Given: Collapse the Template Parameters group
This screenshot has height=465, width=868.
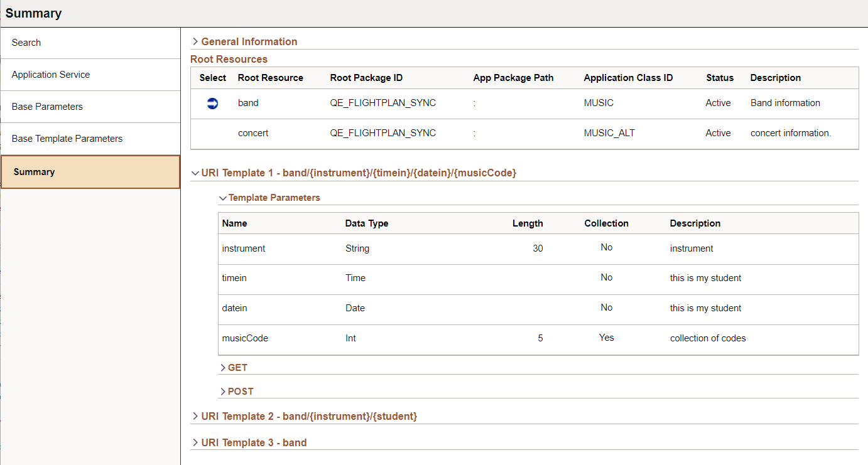Looking at the screenshot, I should 269,198.
